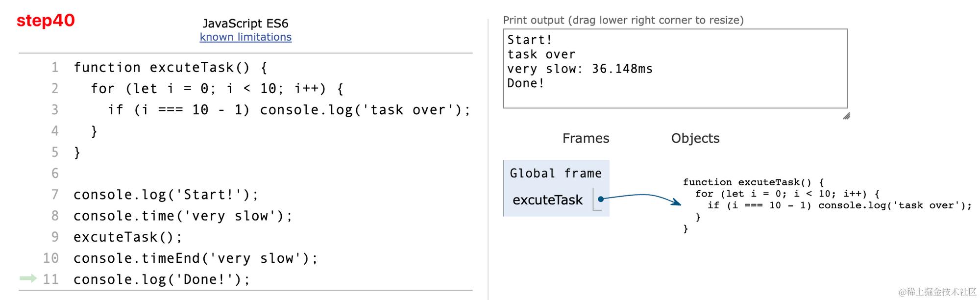The height and width of the screenshot is (300, 980).
Task: Click the excuteTask variable name in frame
Action: tap(547, 200)
